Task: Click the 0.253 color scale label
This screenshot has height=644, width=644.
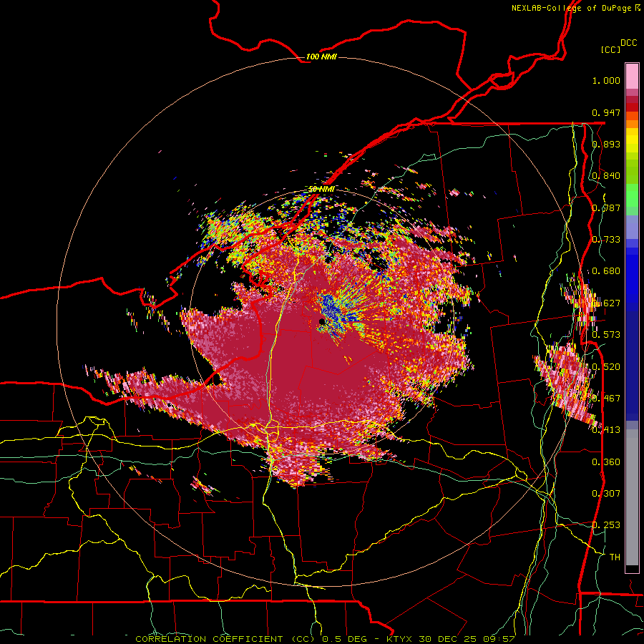Action: tap(606, 525)
